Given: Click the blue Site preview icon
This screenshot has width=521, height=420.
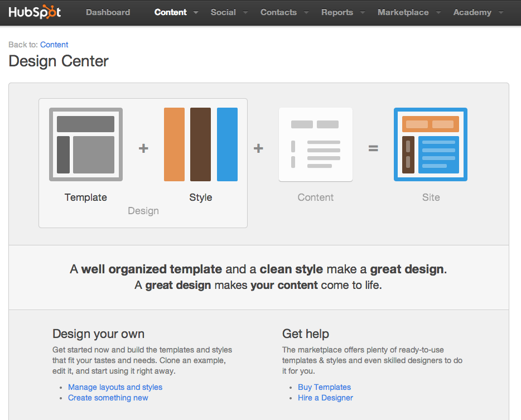Looking at the screenshot, I should pos(431,144).
